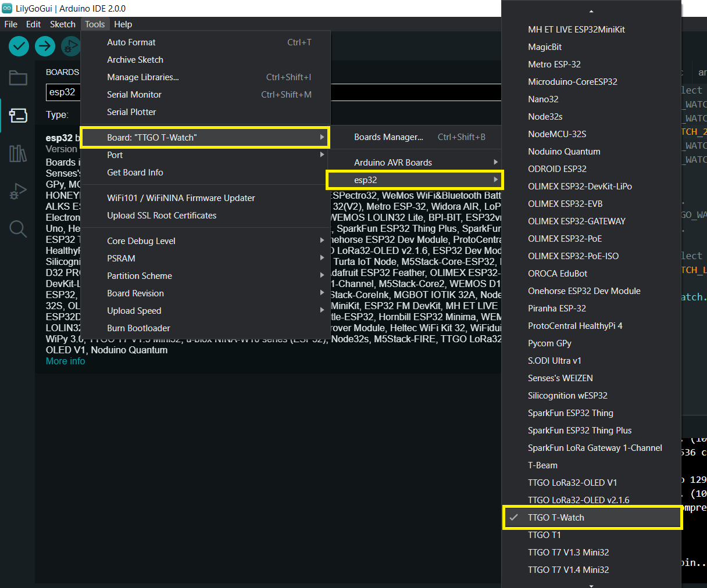Choose MagicBit from board list
This screenshot has height=588, width=707.
point(591,46)
